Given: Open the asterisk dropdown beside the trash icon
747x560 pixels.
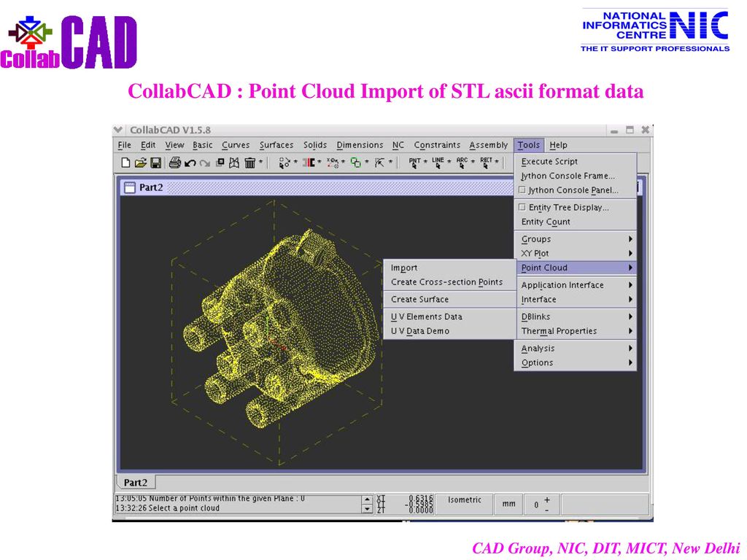Looking at the screenshot, I should click(260, 162).
